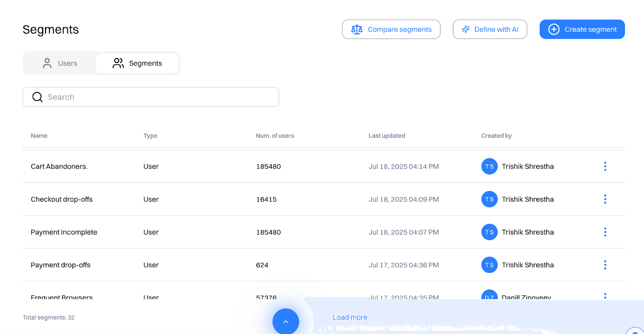The width and height of the screenshot is (644, 334).
Task: Click the Define with AI sparkle icon
Action: pyautogui.click(x=466, y=29)
